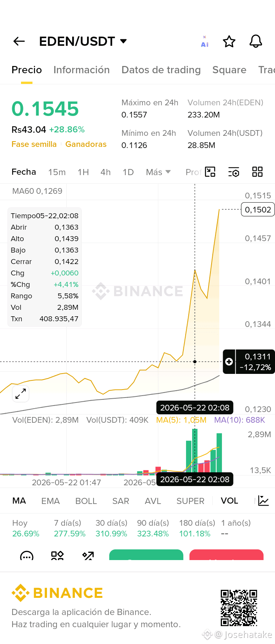
Task: Tap the MA60 0,1269 label
Action: pos(37,191)
